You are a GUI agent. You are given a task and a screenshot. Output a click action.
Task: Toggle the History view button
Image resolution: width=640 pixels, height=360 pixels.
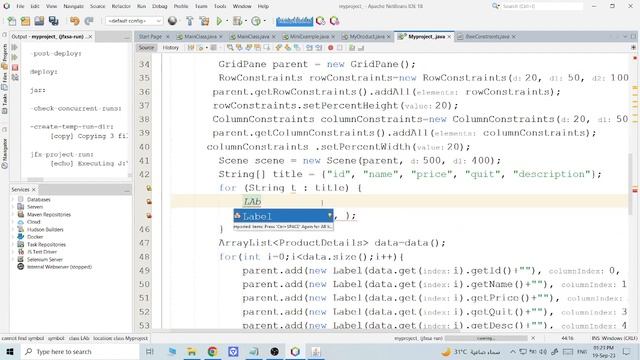click(x=171, y=48)
